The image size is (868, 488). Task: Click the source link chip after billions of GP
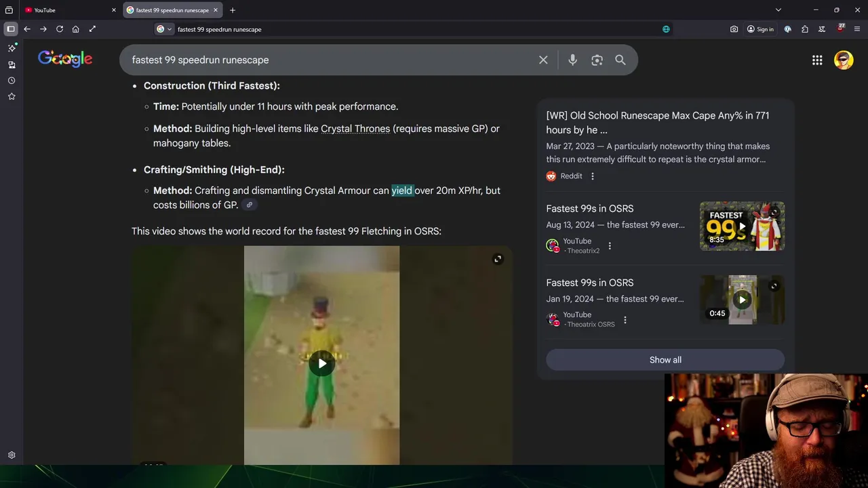tap(250, 205)
